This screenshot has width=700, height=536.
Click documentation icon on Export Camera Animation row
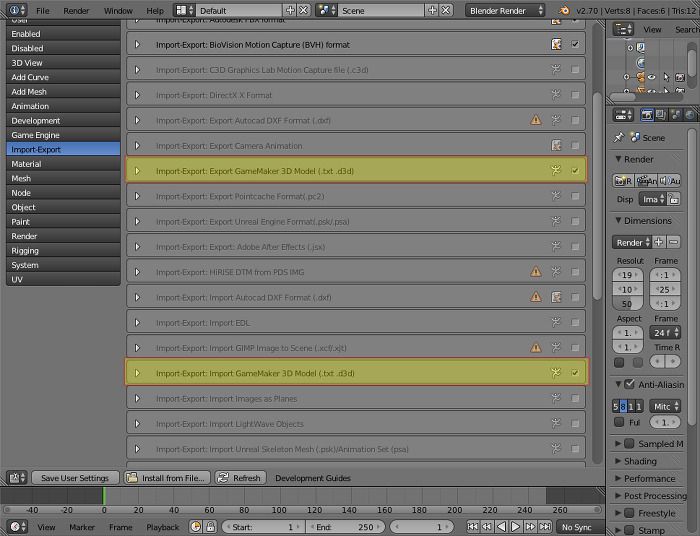[556, 145]
